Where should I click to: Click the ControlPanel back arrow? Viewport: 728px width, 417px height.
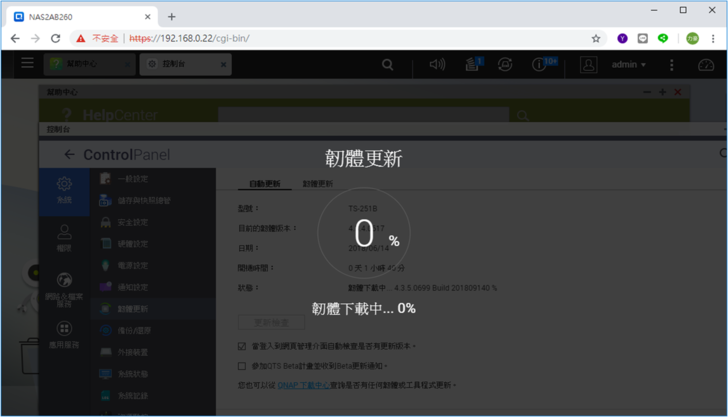pyautogui.click(x=69, y=155)
